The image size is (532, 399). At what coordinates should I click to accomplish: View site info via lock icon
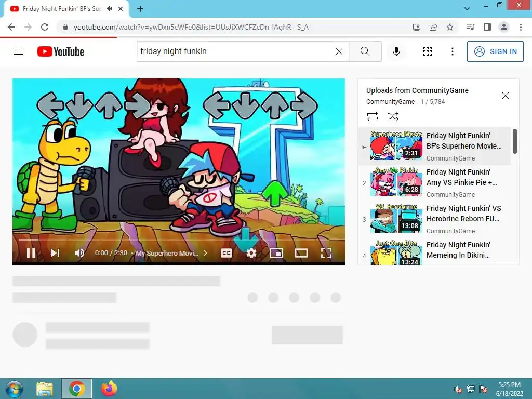65,27
